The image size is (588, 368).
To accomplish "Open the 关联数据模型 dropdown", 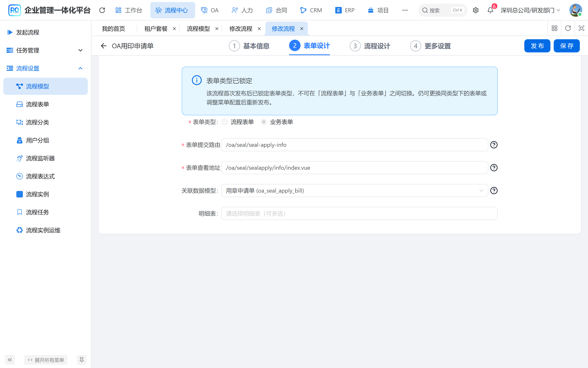I will click(x=354, y=191).
